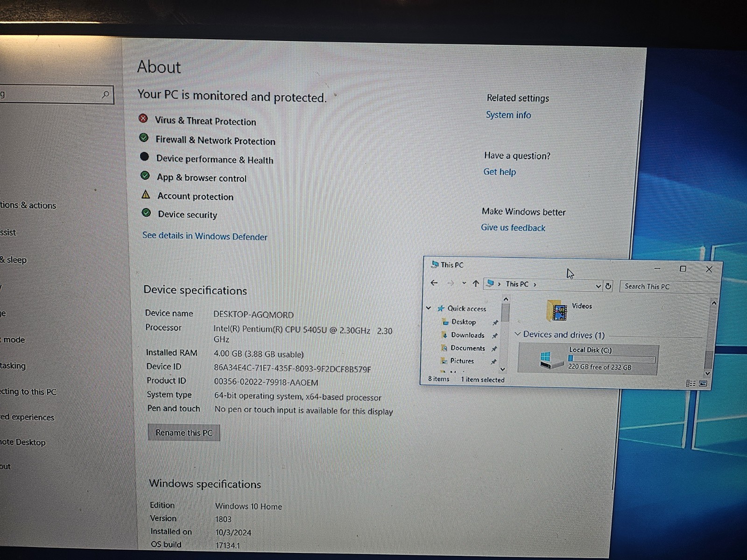Click Give us feedback link

point(513,228)
